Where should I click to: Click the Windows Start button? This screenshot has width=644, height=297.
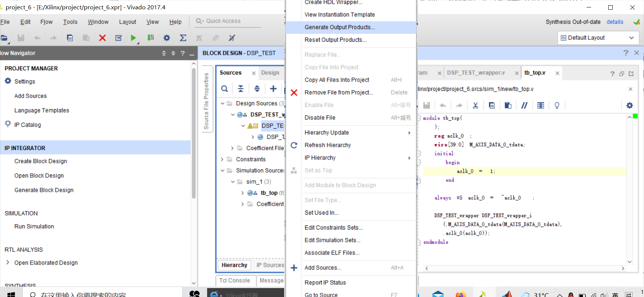pos(11,294)
